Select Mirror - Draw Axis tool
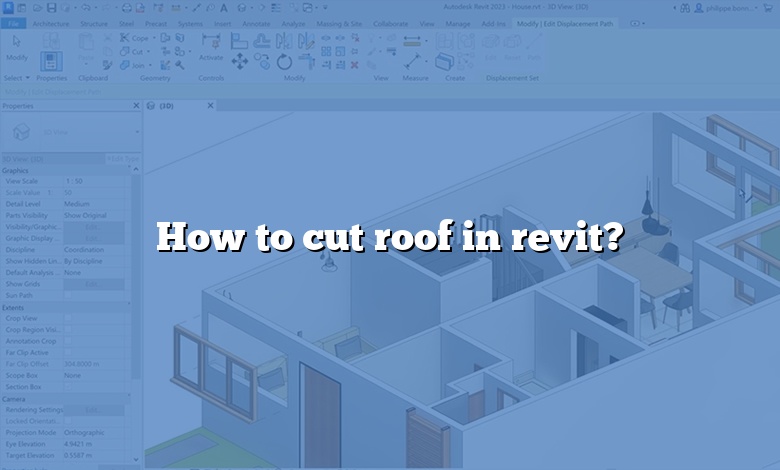This screenshot has height=470, width=780. click(x=306, y=41)
